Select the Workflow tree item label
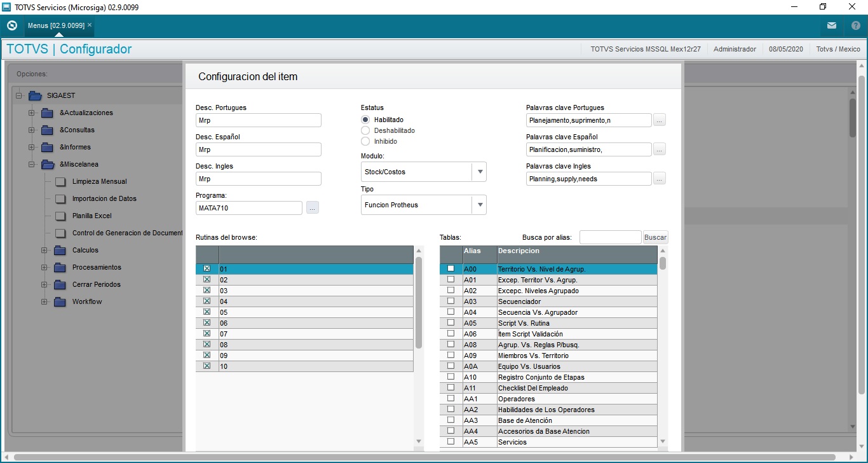 pos(87,301)
